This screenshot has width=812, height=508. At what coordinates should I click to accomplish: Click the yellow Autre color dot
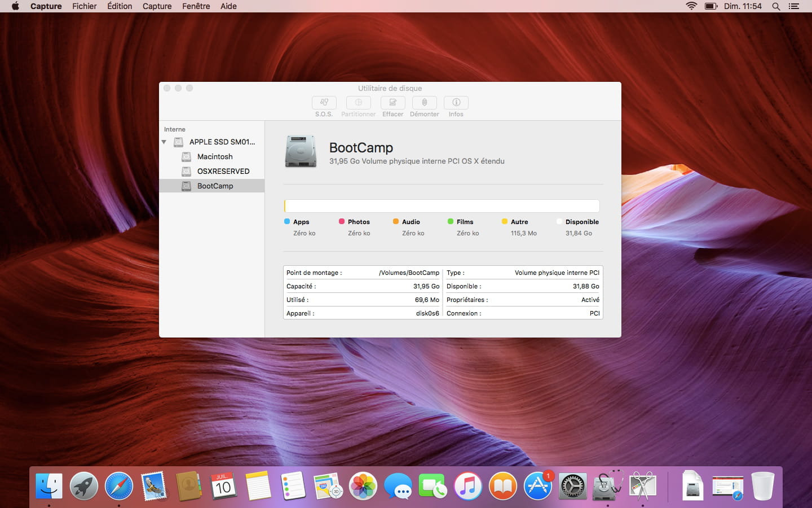[505, 221]
